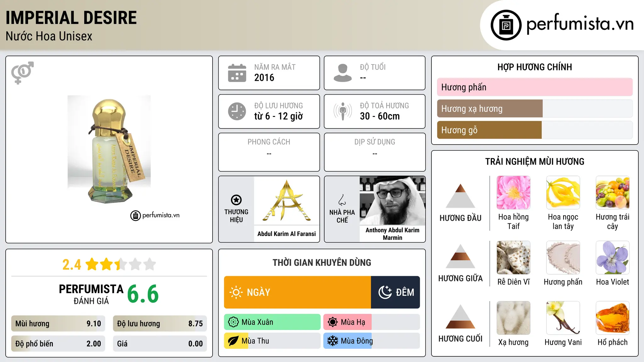Click the PERFUMISTA ĐÁNH GIÁ label
The width and height of the screenshot is (644, 362).
click(x=91, y=294)
